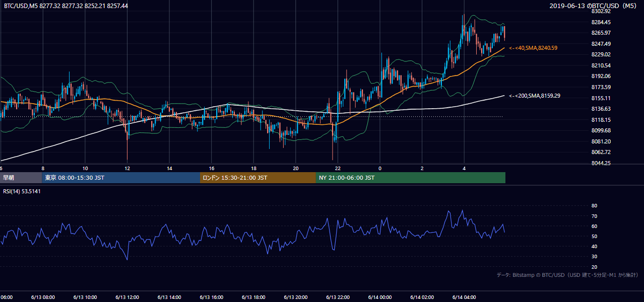
Task: Click the 6/13 10:00 bottom time label
Action: coord(85,297)
